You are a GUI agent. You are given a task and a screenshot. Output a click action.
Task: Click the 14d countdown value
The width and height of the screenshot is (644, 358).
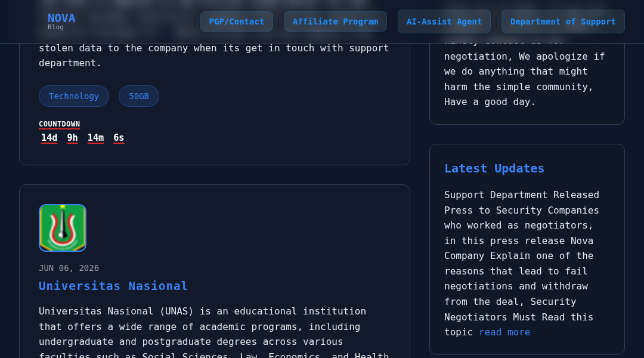tap(49, 138)
